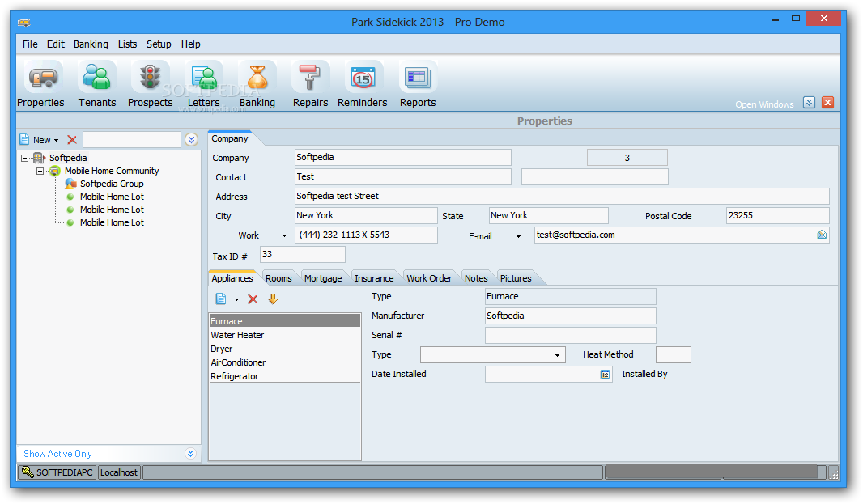
Task: Open the Reminders calendar icon
Action: pyautogui.click(x=363, y=78)
